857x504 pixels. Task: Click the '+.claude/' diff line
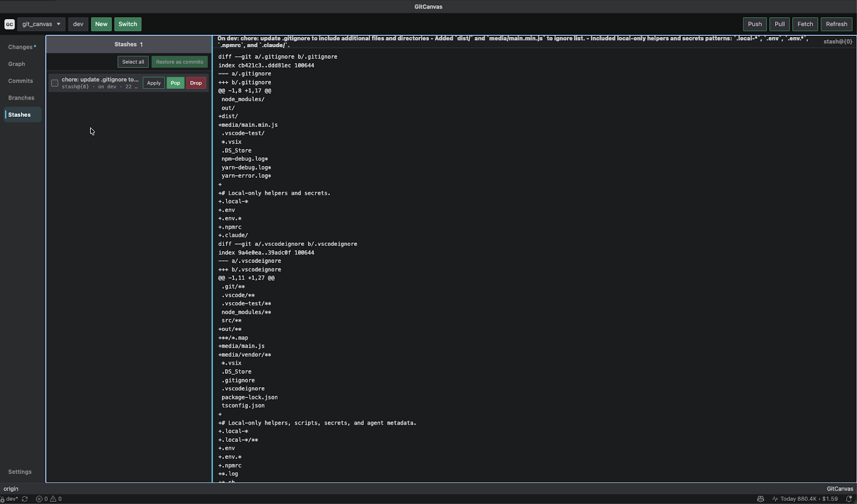click(x=233, y=236)
